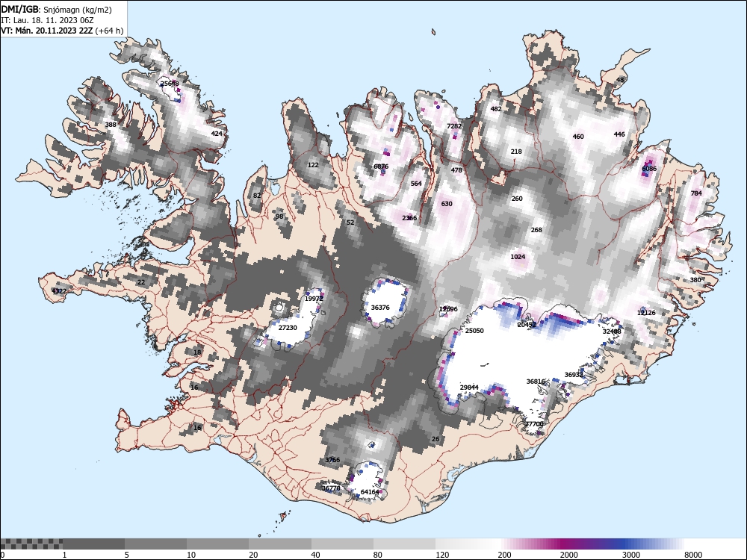Click the light gray 40–80 legend swatch

343,544
